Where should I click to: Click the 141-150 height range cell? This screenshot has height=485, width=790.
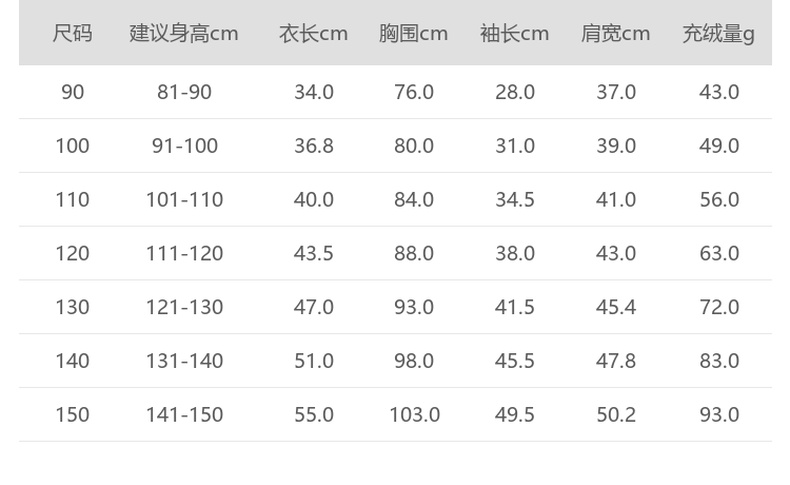184,415
